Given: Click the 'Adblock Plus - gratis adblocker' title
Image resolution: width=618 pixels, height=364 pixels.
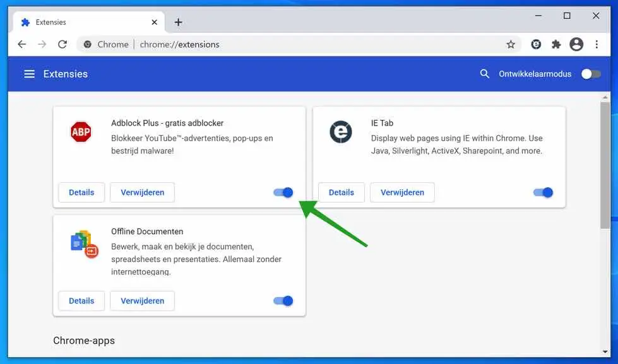Looking at the screenshot, I should 167,123.
